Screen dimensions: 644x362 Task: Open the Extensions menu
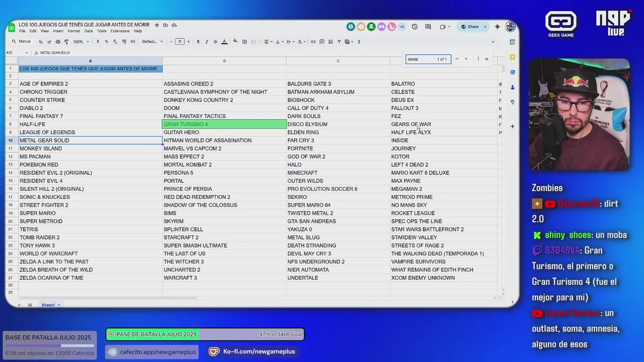click(120, 31)
